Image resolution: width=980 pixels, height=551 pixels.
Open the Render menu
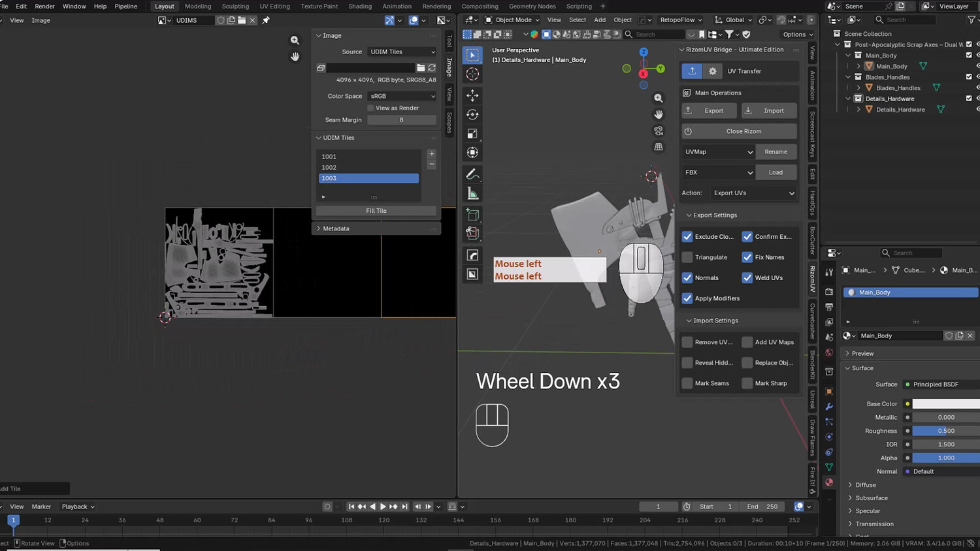[x=44, y=7]
